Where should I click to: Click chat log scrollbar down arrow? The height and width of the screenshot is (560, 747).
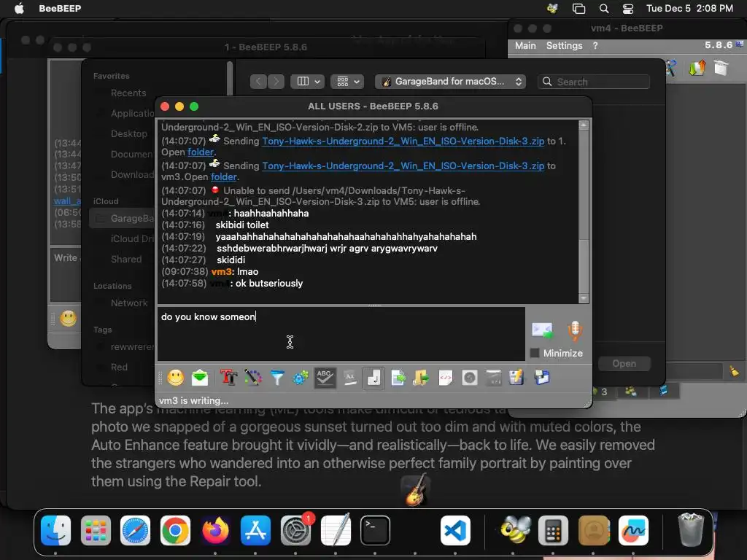[584, 298]
